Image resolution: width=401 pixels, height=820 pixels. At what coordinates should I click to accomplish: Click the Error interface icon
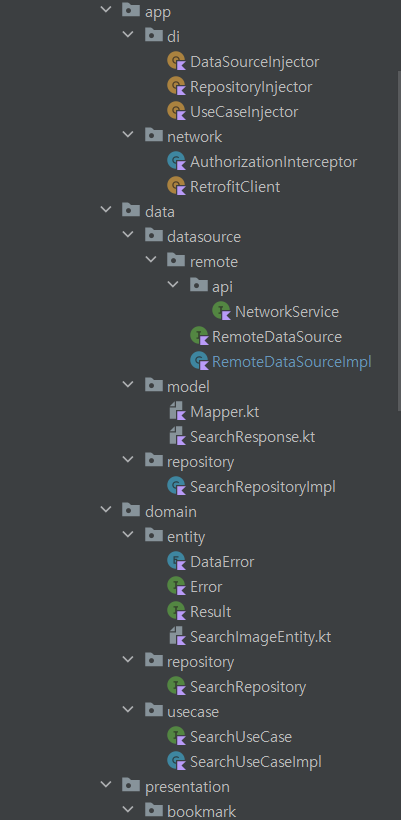(177, 587)
